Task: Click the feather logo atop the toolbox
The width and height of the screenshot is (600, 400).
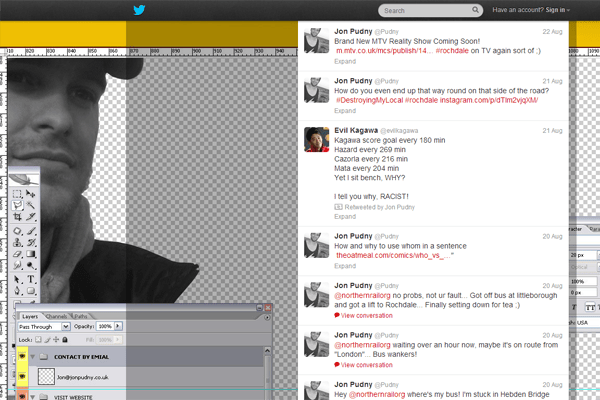Action: click(24, 178)
